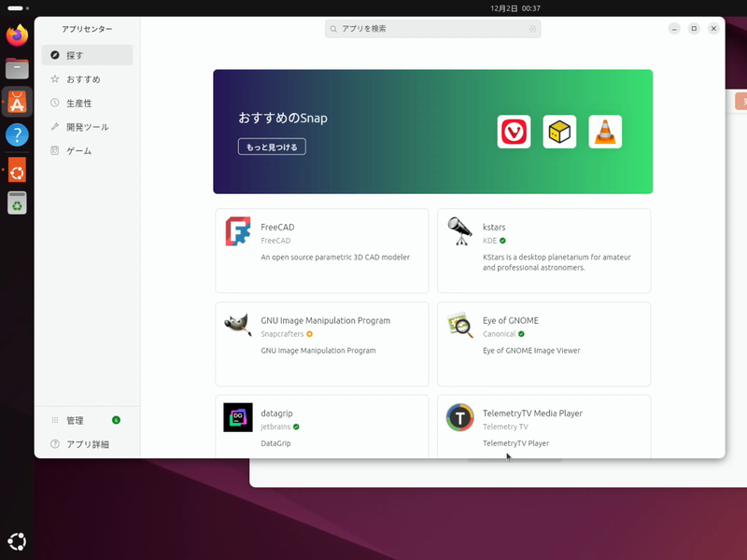Click the compass icon beside 探す
Viewport: 747px width, 560px height.
click(x=55, y=55)
